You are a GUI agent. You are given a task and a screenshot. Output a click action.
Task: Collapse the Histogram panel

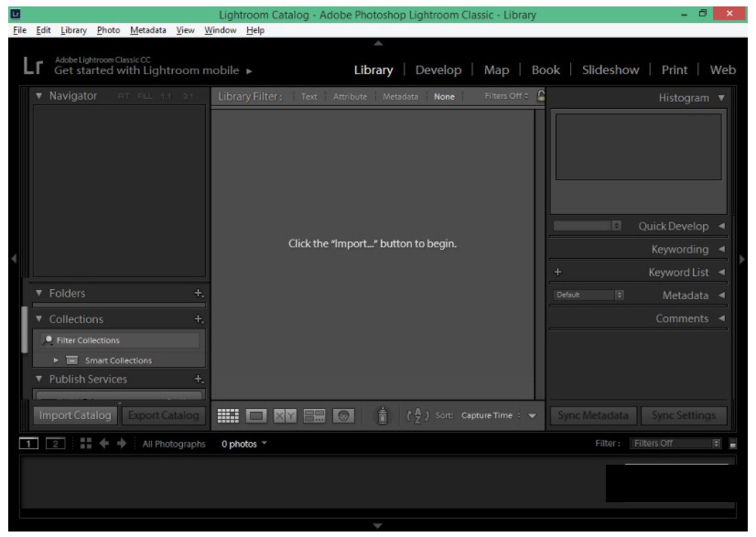[x=721, y=98]
